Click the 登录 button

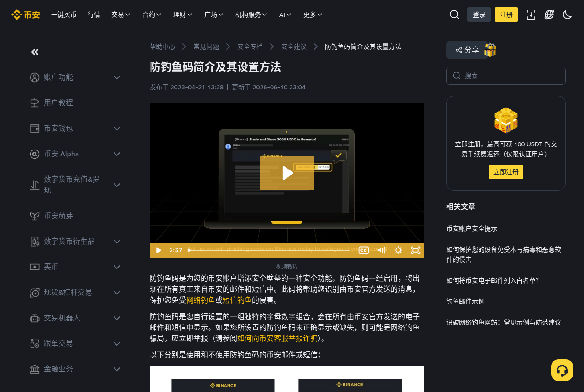[x=479, y=15]
